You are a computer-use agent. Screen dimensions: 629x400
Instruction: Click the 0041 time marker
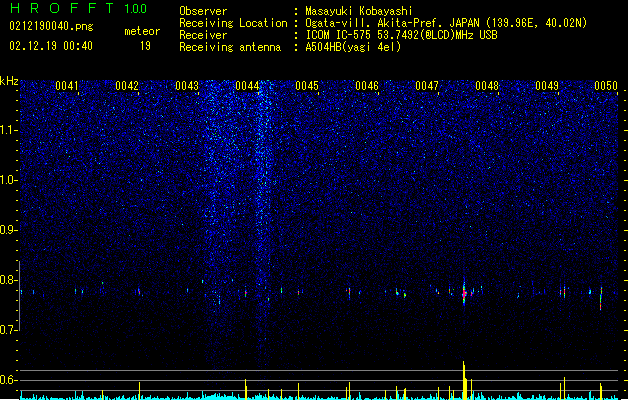(x=67, y=86)
